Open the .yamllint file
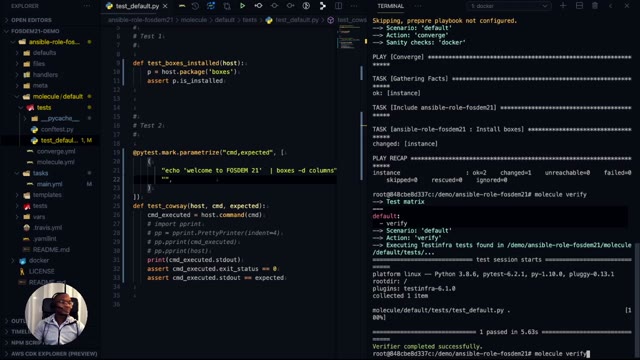Viewport: 640px width, 360px height. click(45, 238)
